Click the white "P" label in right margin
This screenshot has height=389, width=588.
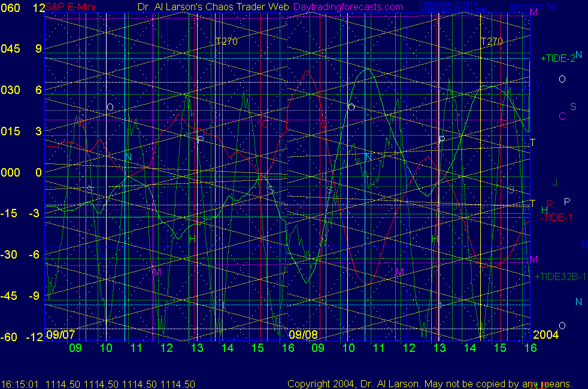[567, 202]
